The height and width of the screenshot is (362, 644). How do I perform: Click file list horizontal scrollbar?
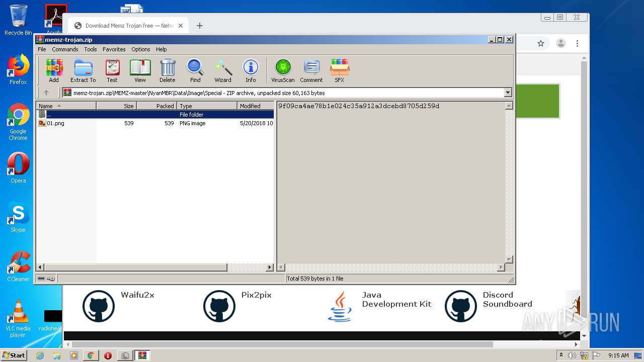(x=136, y=267)
